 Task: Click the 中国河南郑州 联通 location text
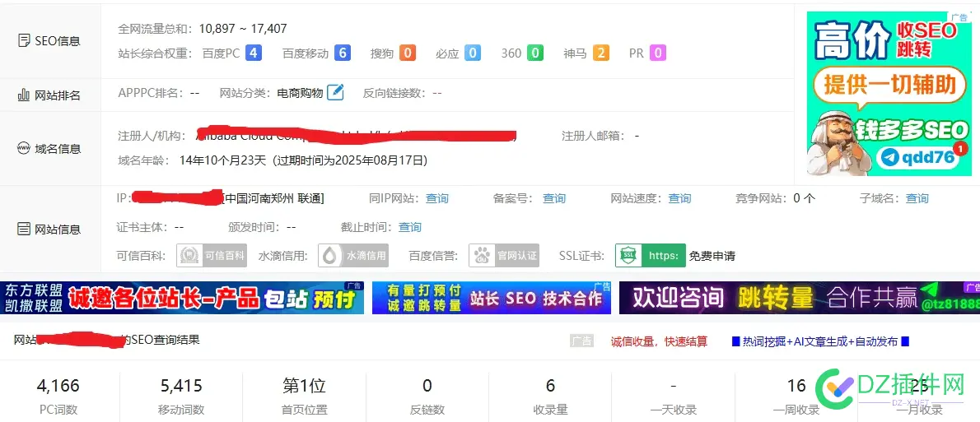[274, 198]
